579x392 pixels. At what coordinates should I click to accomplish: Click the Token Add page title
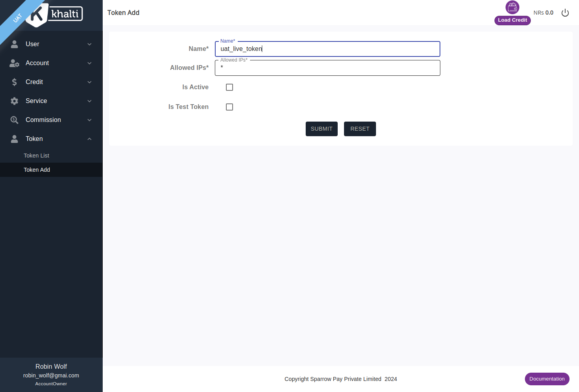[123, 13]
